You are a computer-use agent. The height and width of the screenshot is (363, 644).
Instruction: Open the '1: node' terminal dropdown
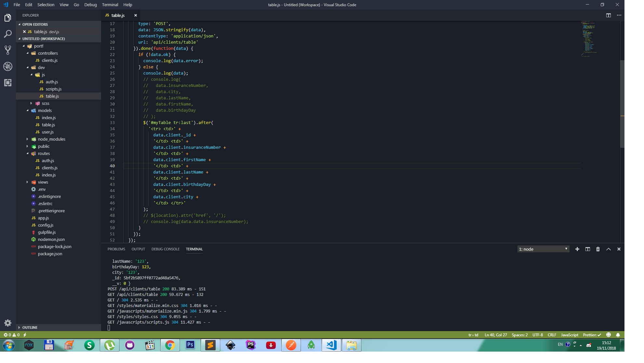pos(543,249)
